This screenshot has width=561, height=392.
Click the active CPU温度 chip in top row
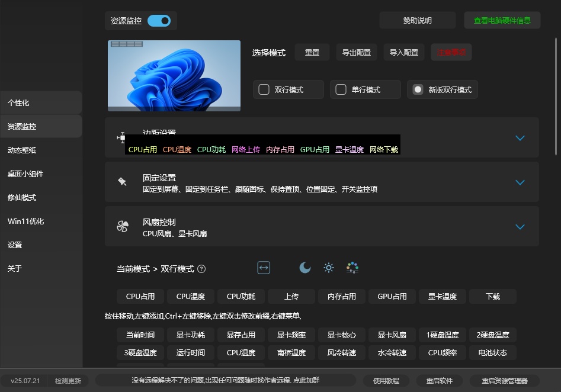(191, 297)
